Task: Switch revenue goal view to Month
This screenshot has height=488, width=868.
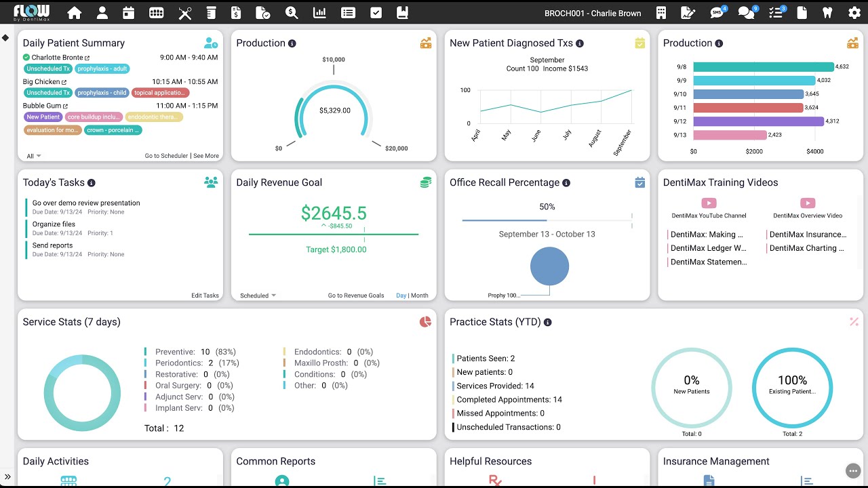Action: coord(420,296)
